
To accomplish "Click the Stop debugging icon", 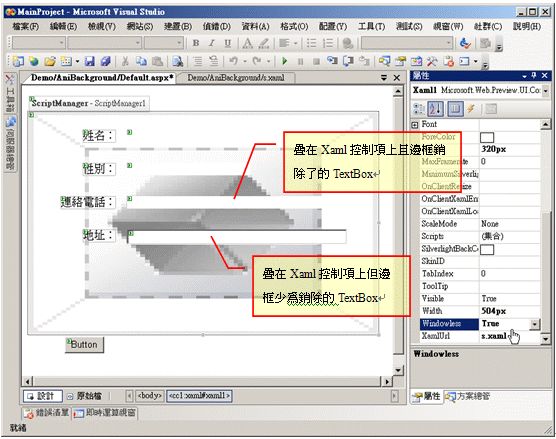I will (x=316, y=61).
